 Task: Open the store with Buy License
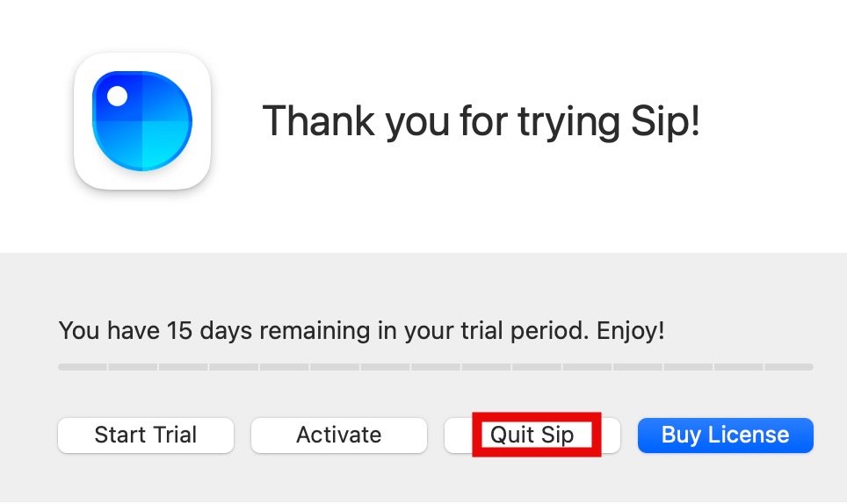click(x=725, y=435)
